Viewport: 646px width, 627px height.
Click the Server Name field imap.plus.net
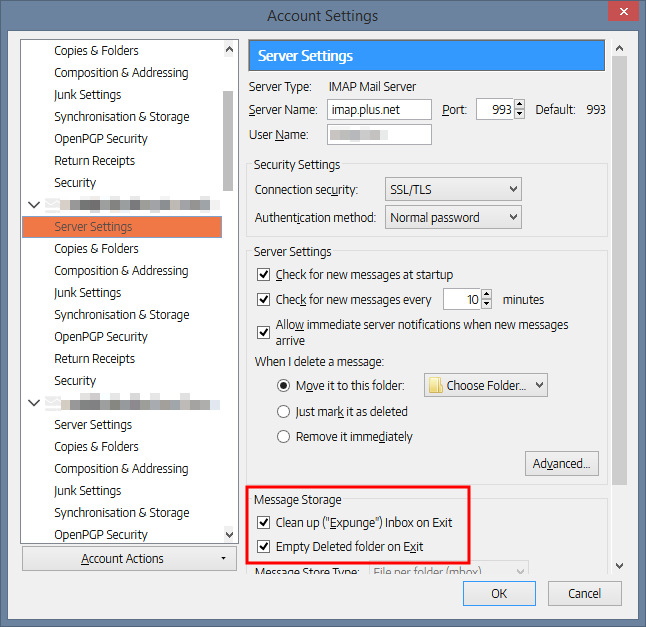[379, 110]
